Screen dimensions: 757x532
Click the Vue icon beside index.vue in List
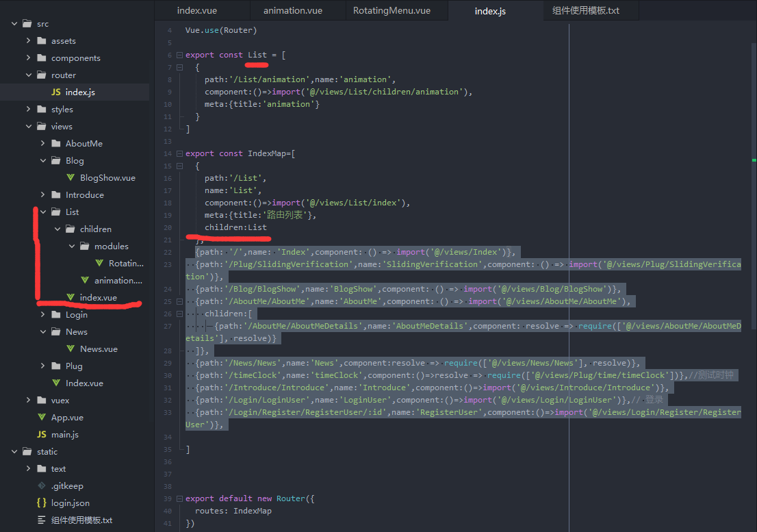(70, 297)
